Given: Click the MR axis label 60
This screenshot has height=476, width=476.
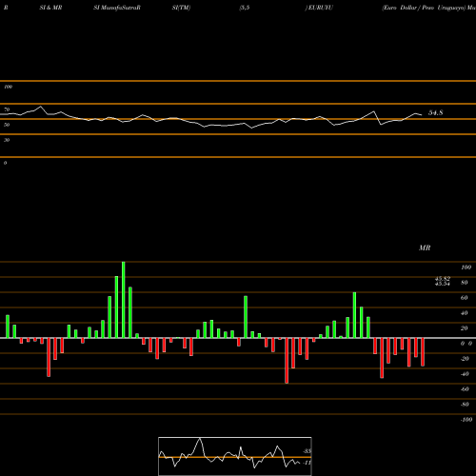Looking at the screenshot, I should [464, 298].
